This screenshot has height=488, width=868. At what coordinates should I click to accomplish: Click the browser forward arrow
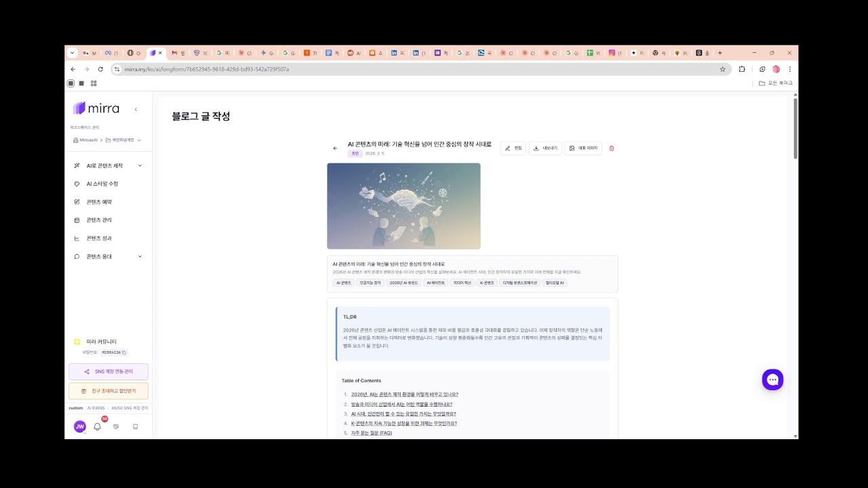click(87, 69)
